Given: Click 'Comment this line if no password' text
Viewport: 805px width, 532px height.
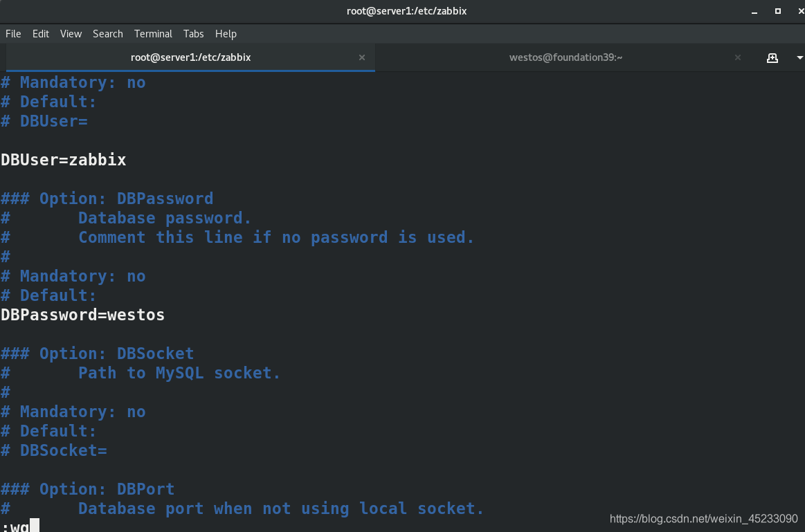Looking at the screenshot, I should [x=233, y=237].
